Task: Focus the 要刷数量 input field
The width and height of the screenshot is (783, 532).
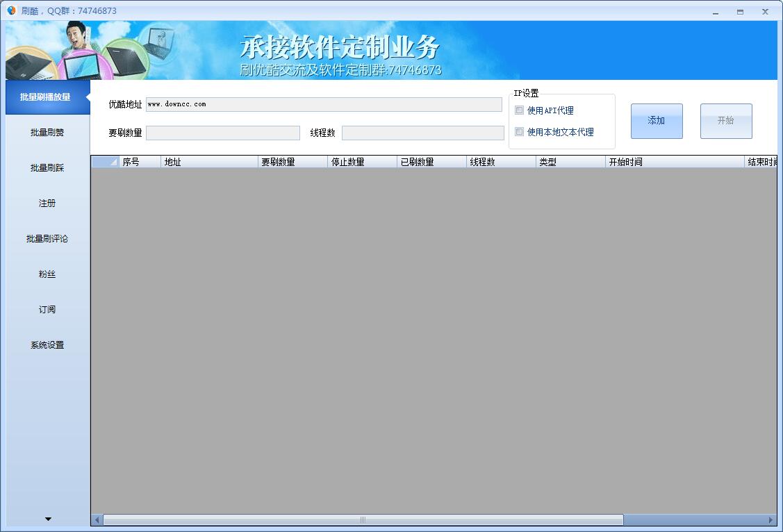Action: 222,133
